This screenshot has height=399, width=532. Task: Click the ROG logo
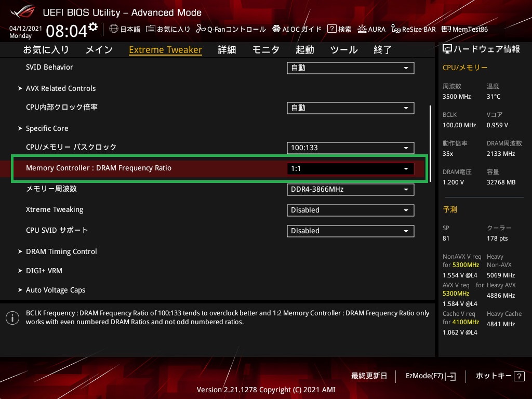pyautogui.click(x=23, y=11)
